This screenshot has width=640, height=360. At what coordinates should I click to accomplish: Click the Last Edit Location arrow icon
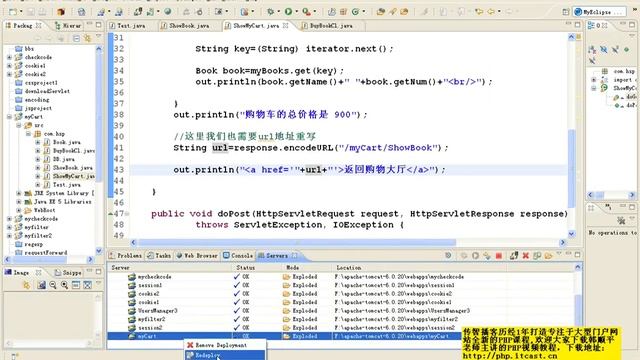click(x=479, y=11)
